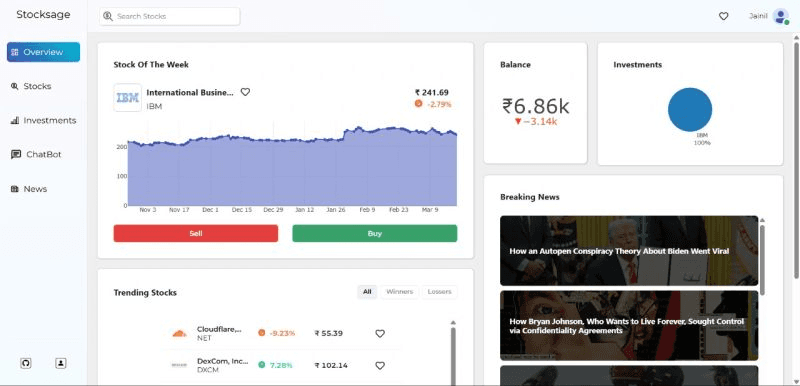Screen dimensions: 800x386
Task: Click the -2.79% IBM change value
Action: click(x=439, y=104)
